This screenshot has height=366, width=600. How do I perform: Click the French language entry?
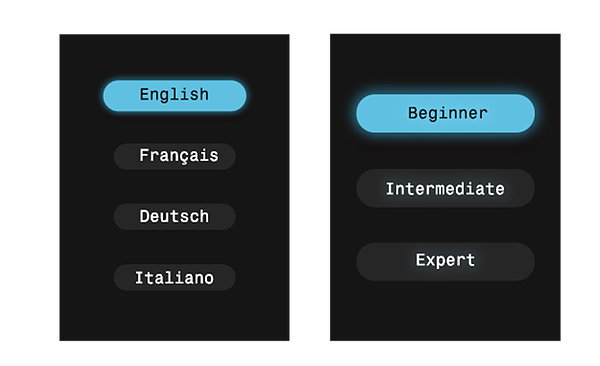[x=174, y=156]
